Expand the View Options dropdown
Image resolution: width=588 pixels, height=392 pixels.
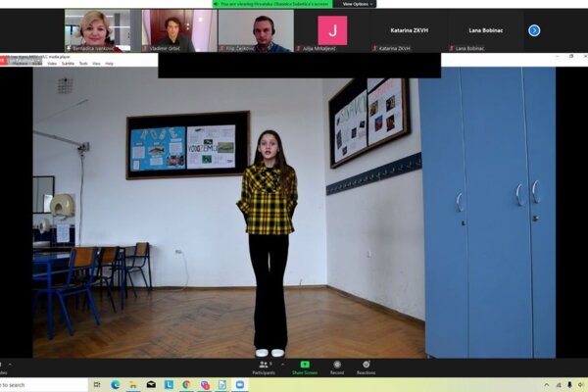359,4
